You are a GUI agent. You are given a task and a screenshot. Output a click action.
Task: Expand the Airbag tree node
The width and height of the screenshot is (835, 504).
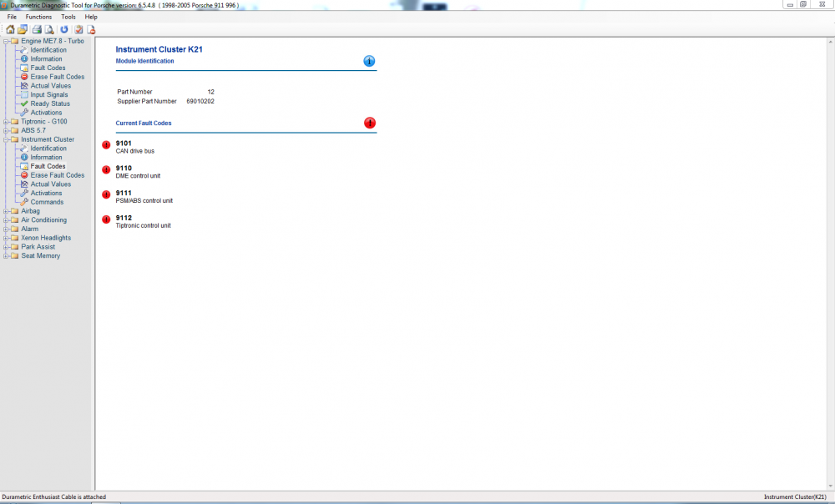(x=5, y=210)
